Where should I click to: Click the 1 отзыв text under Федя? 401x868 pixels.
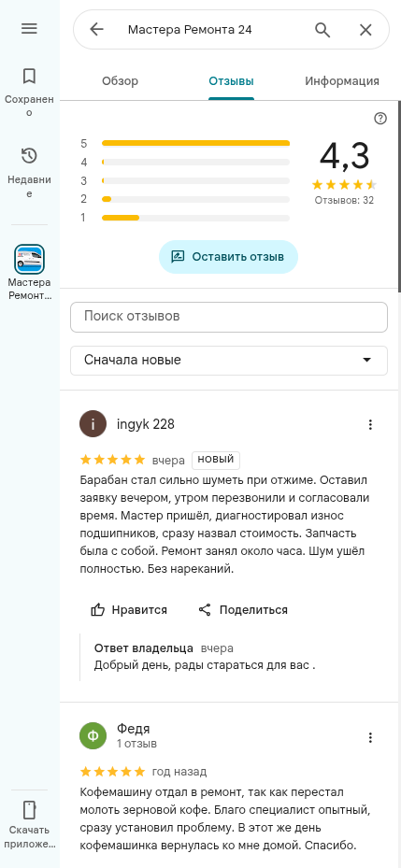[x=136, y=744]
